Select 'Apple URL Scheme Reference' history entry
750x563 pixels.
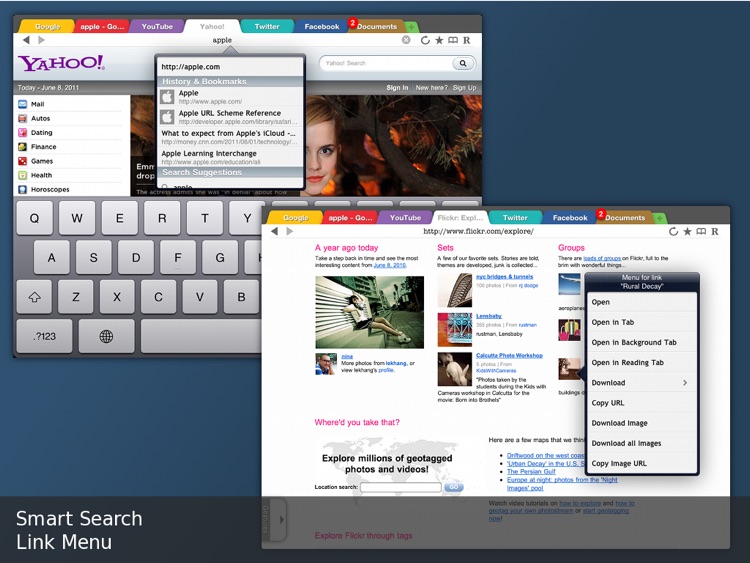coord(231,117)
